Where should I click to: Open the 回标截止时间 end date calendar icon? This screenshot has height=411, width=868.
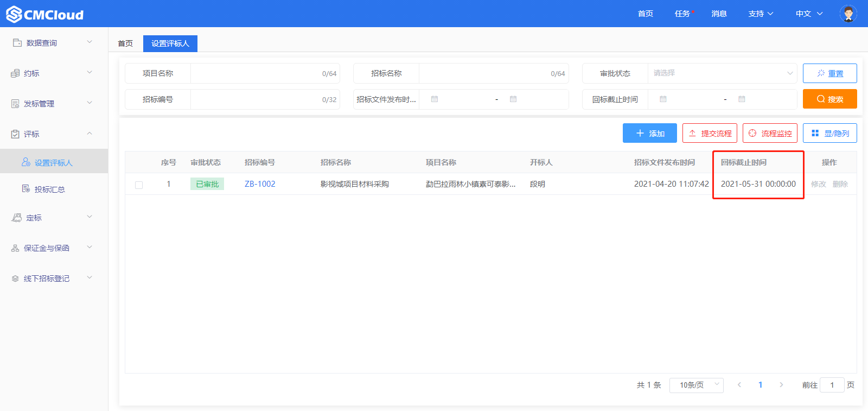pyautogui.click(x=742, y=99)
